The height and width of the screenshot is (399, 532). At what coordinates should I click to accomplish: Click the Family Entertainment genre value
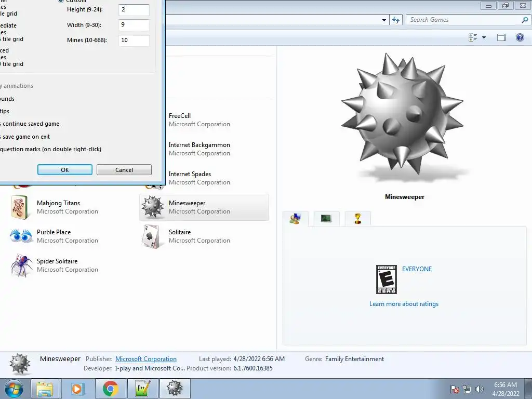[x=354, y=359]
